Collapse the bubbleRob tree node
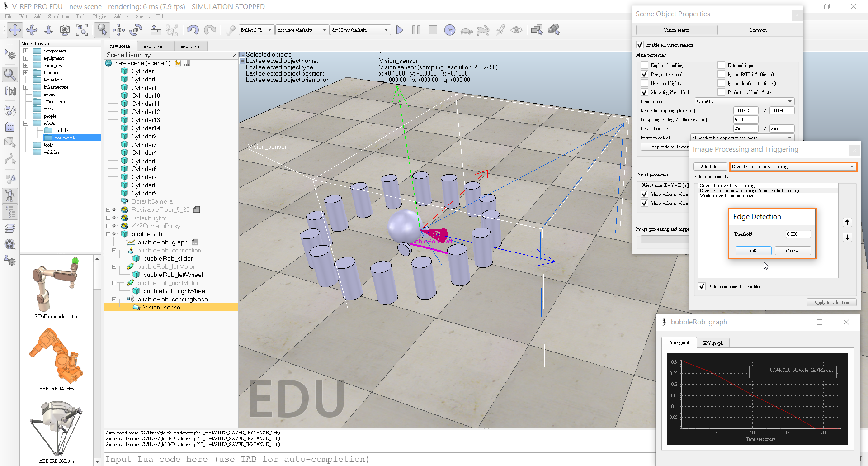The image size is (868, 466). coord(108,234)
